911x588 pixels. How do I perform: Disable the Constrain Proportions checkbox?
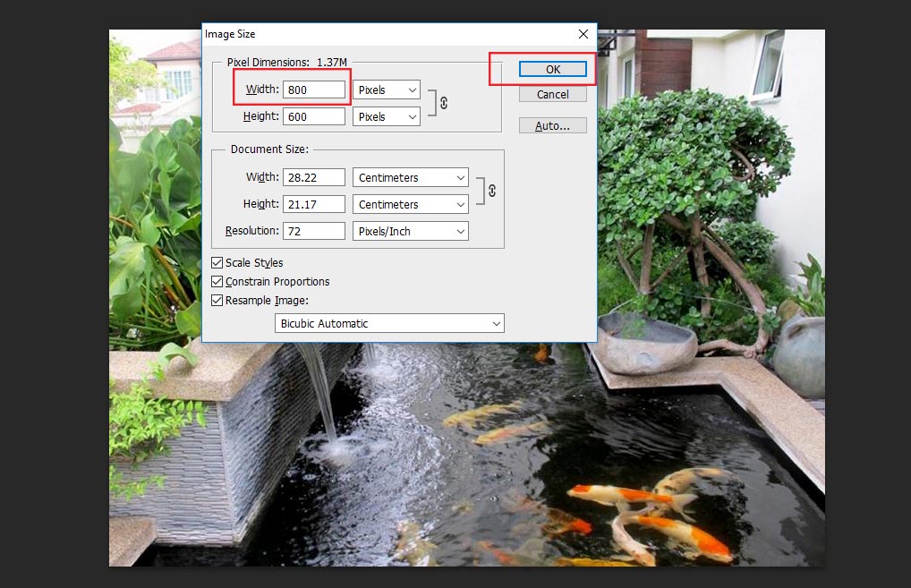(x=217, y=281)
